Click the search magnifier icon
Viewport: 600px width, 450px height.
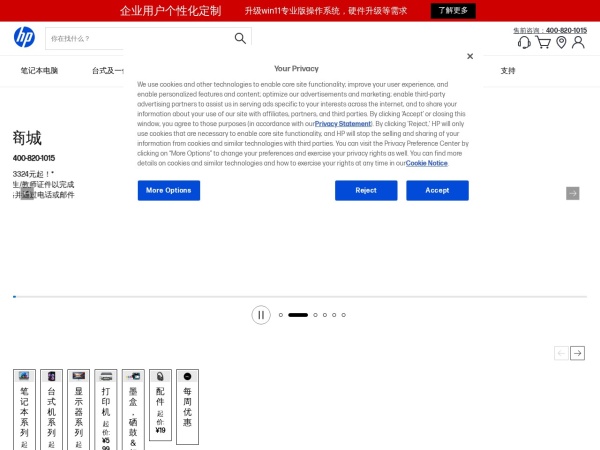(240, 38)
